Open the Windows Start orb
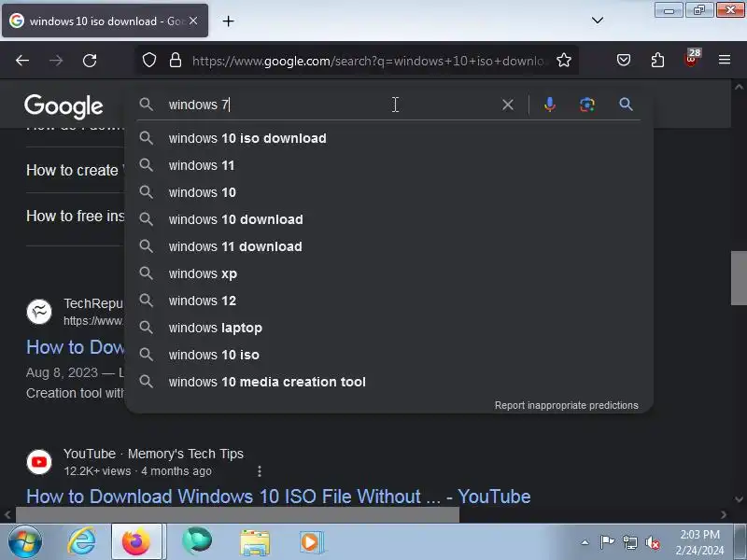The height and width of the screenshot is (560, 747). 25,542
